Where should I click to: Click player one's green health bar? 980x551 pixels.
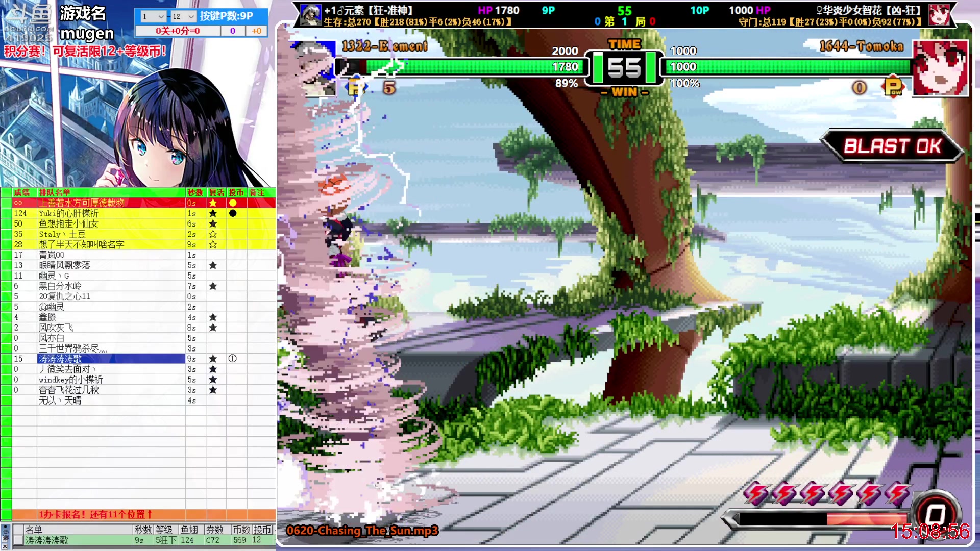click(462, 67)
